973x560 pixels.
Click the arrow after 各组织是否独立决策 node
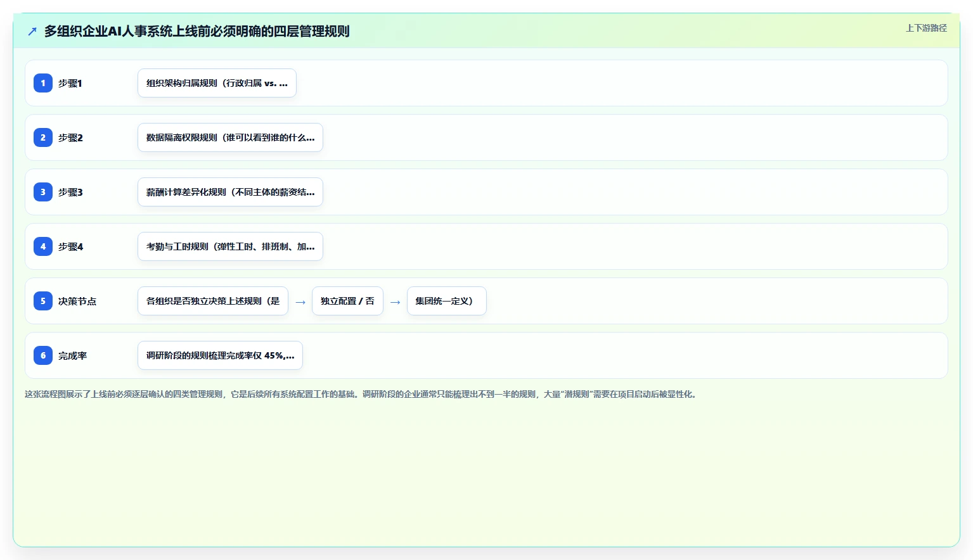point(300,302)
